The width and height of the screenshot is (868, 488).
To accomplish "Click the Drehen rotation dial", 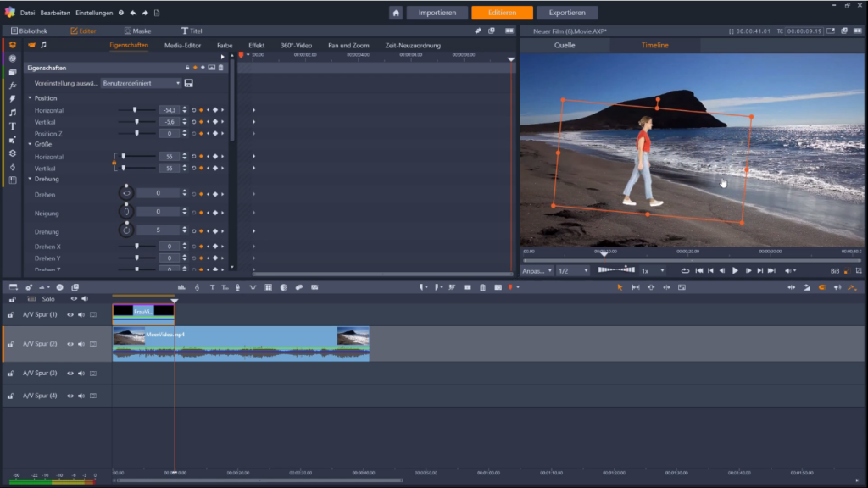I will tap(126, 193).
